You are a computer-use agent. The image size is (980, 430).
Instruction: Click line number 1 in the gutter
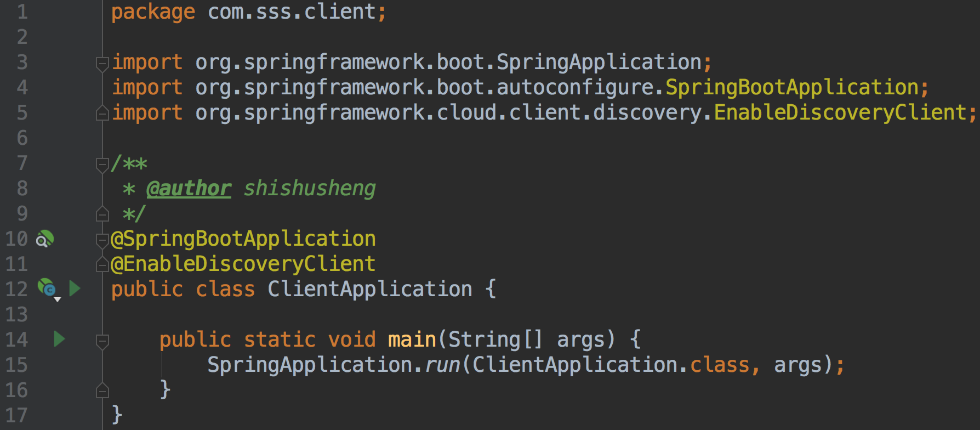pos(22,12)
